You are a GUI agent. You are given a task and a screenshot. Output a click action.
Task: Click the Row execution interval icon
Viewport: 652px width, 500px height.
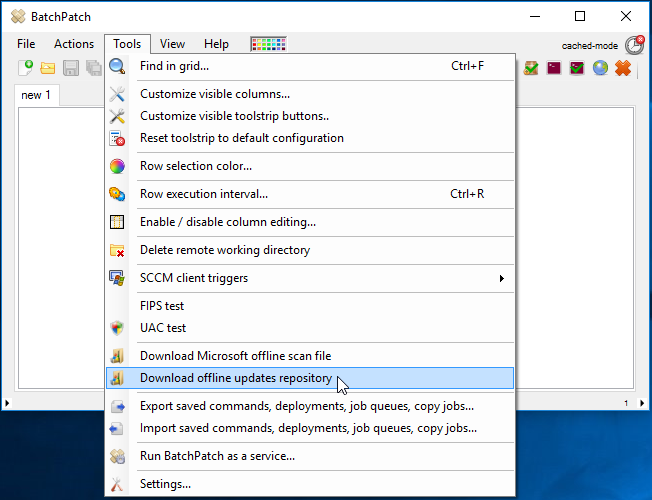click(x=117, y=194)
